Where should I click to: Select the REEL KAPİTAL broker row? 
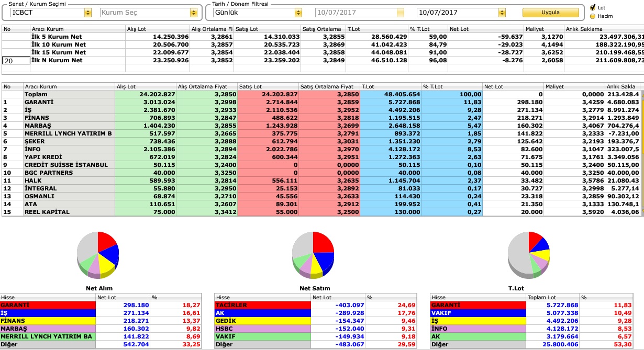321,212
